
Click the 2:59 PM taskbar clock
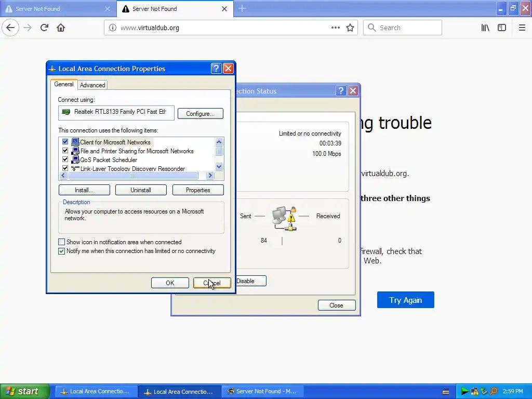(x=513, y=392)
